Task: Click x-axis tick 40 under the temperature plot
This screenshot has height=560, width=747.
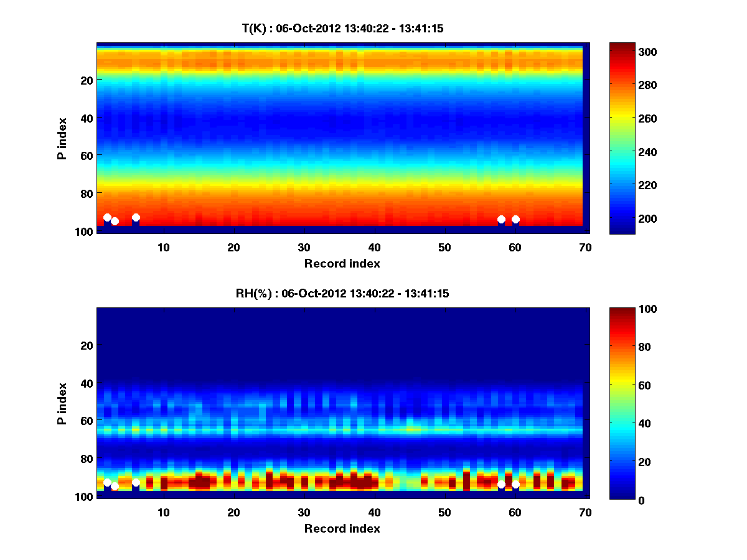Action: click(x=374, y=247)
